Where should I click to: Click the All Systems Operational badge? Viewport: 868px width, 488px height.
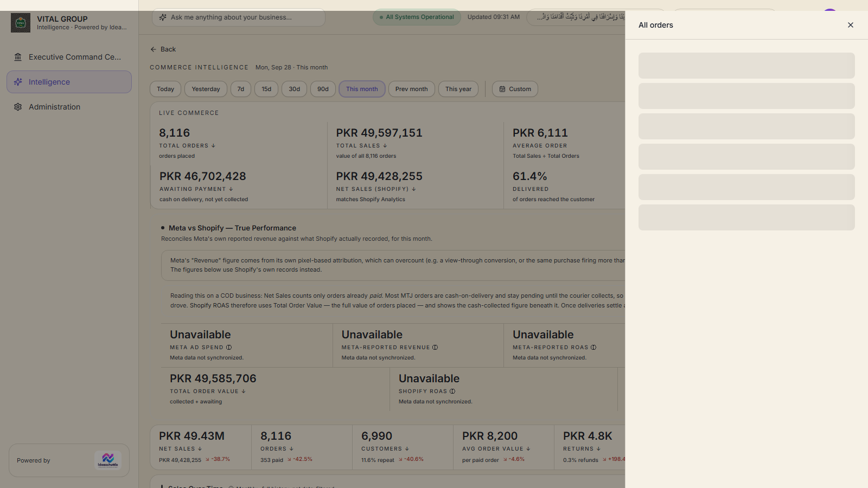pyautogui.click(x=417, y=17)
